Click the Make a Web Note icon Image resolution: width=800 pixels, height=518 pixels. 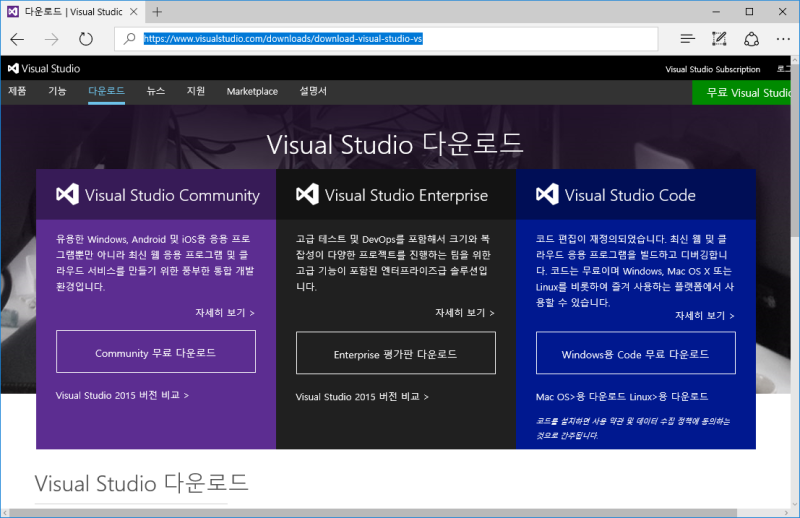[x=719, y=39]
